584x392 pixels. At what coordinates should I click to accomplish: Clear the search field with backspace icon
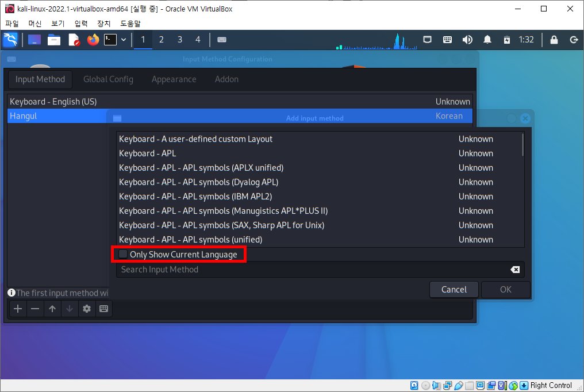pyautogui.click(x=515, y=270)
